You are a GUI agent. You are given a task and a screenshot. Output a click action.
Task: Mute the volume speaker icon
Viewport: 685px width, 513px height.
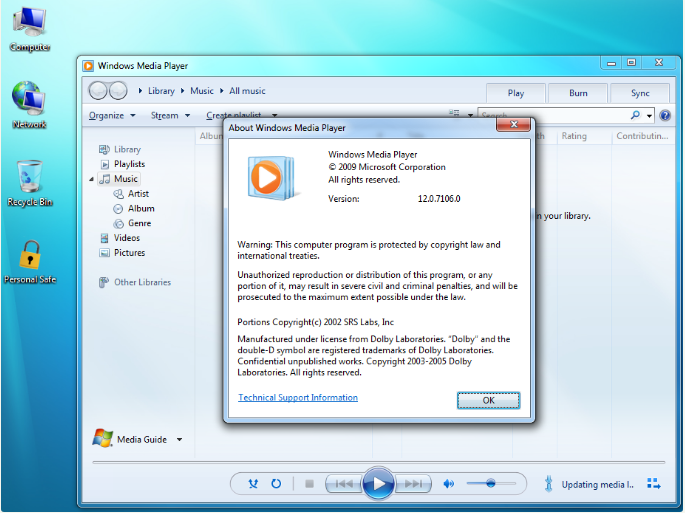(449, 484)
